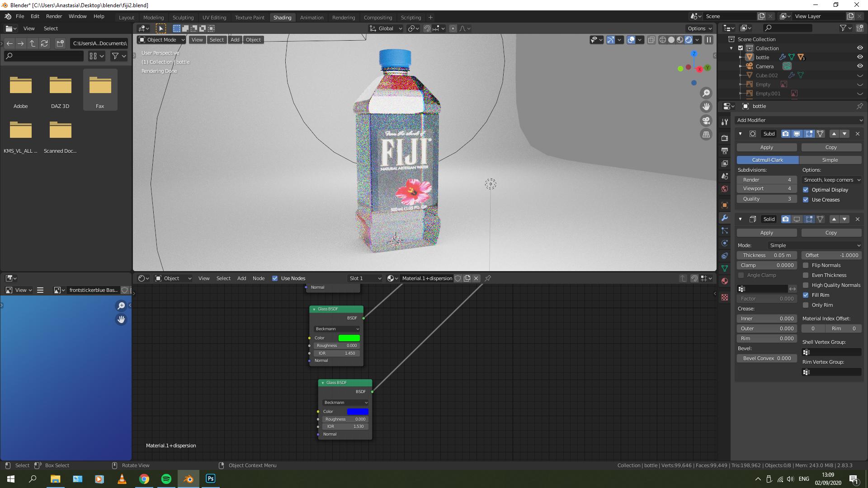The height and width of the screenshot is (488, 868).
Task: Open the Add Modifier dropdown
Action: point(799,120)
